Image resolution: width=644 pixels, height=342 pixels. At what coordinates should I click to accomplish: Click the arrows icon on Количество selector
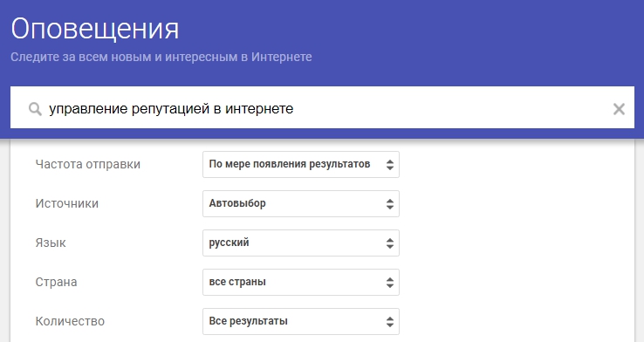click(390, 321)
